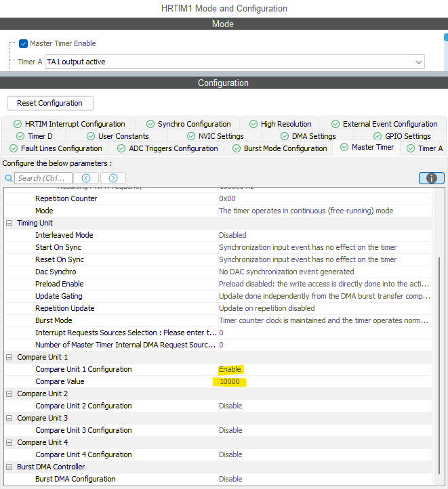Collapse the Burst DMA Controller section

point(9,467)
